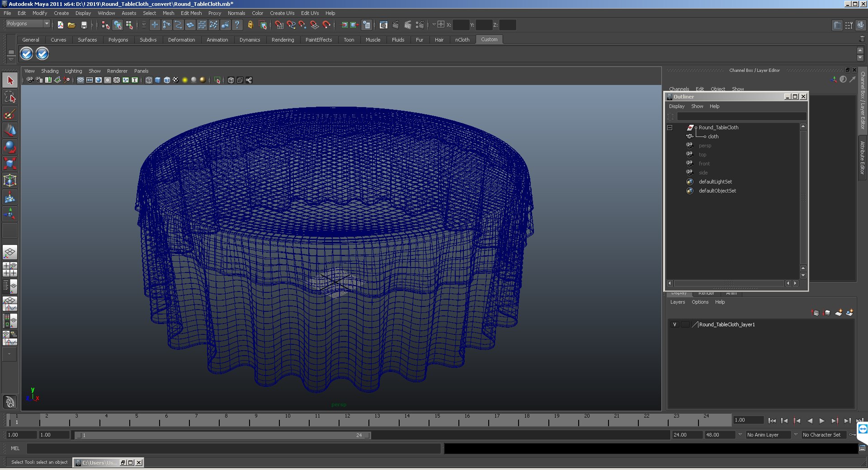Choose the Rotate tool in toolbox
The width and height of the screenshot is (868, 470).
10,147
